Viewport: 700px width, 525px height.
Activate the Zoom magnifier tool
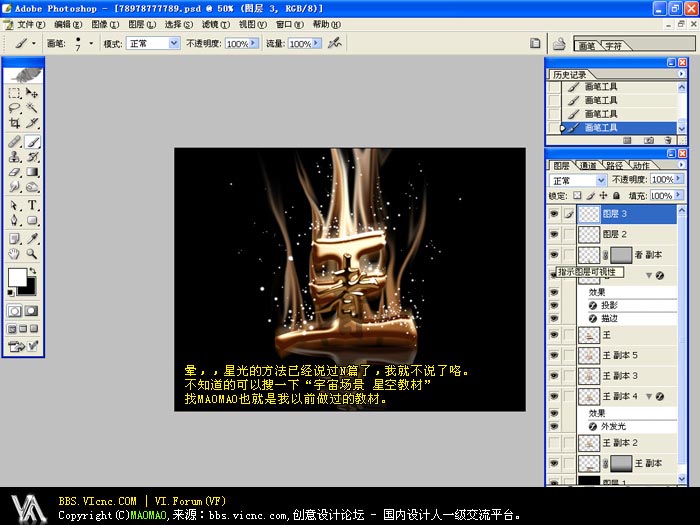(32, 254)
